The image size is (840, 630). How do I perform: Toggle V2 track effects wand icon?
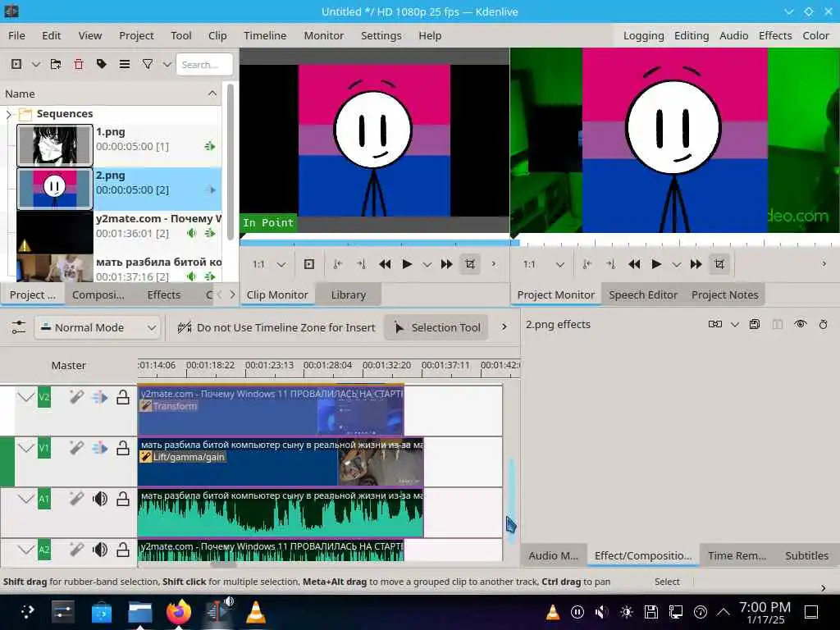click(x=76, y=397)
